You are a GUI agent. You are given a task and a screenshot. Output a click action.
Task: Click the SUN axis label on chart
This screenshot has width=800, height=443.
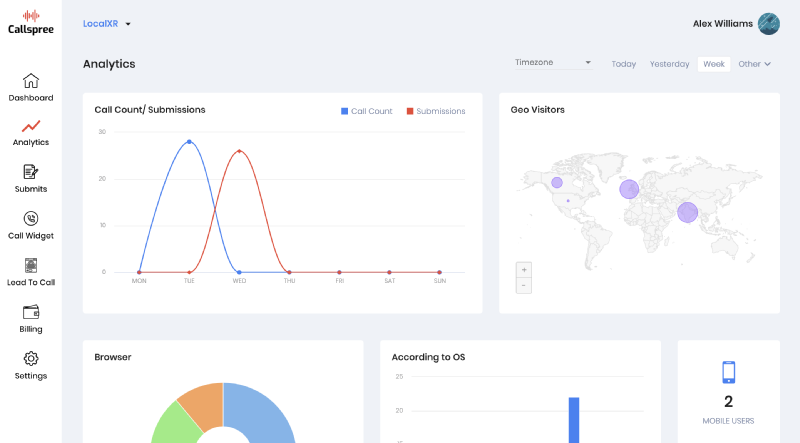pos(439,281)
